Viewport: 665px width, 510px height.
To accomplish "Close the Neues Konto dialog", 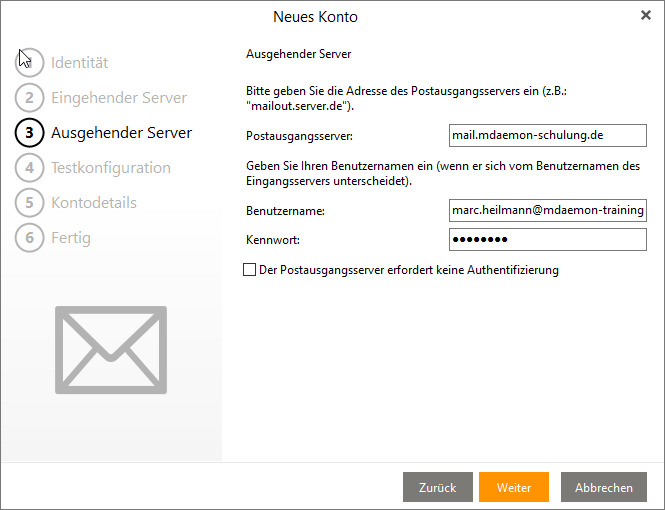I will [645, 16].
